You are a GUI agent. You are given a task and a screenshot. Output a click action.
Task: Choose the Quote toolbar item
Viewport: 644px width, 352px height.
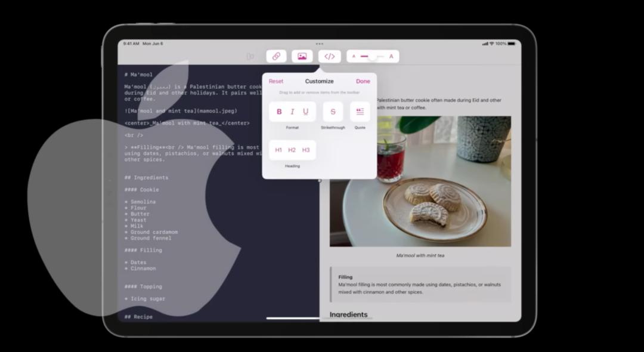pos(360,112)
